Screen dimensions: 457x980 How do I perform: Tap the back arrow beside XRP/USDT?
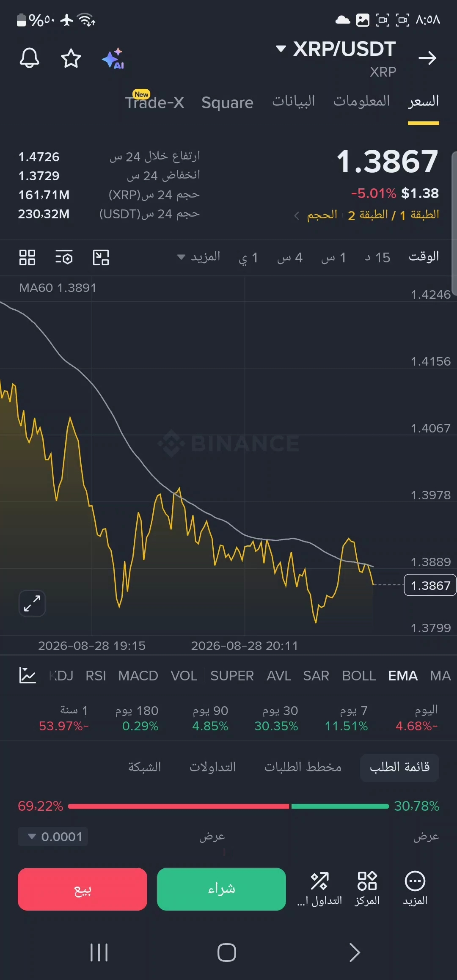[x=427, y=58]
